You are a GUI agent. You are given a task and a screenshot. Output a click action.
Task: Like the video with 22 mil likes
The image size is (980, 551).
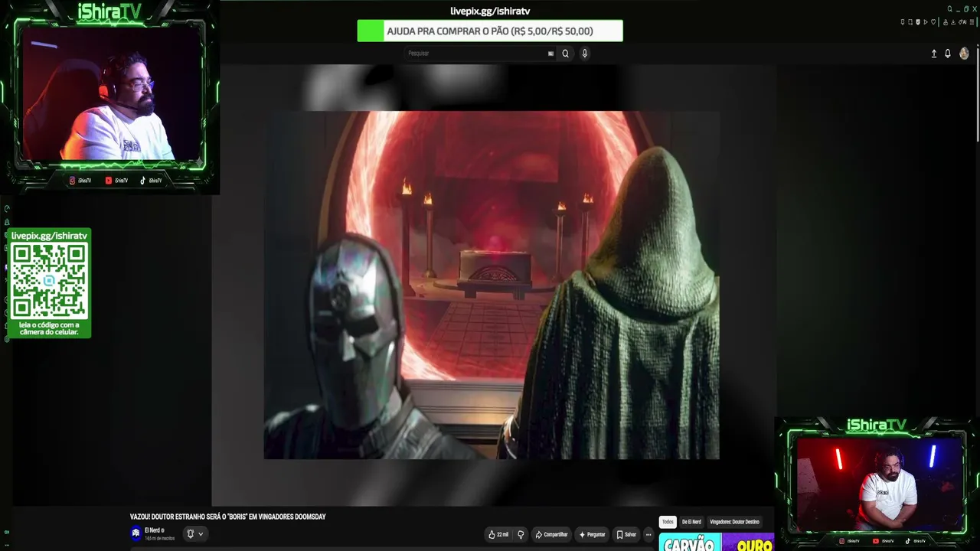point(498,534)
